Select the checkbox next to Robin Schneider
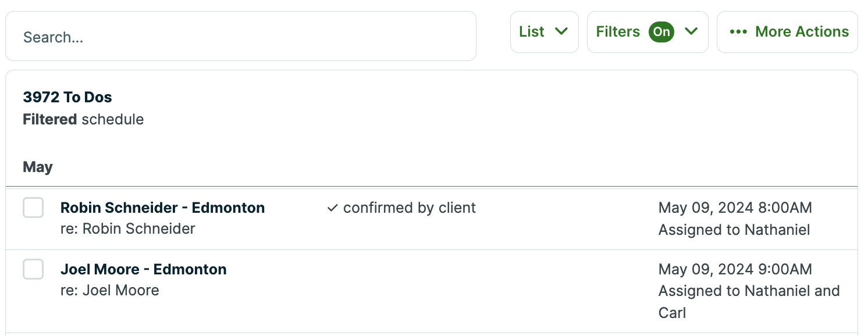The image size is (868, 336). (x=33, y=208)
